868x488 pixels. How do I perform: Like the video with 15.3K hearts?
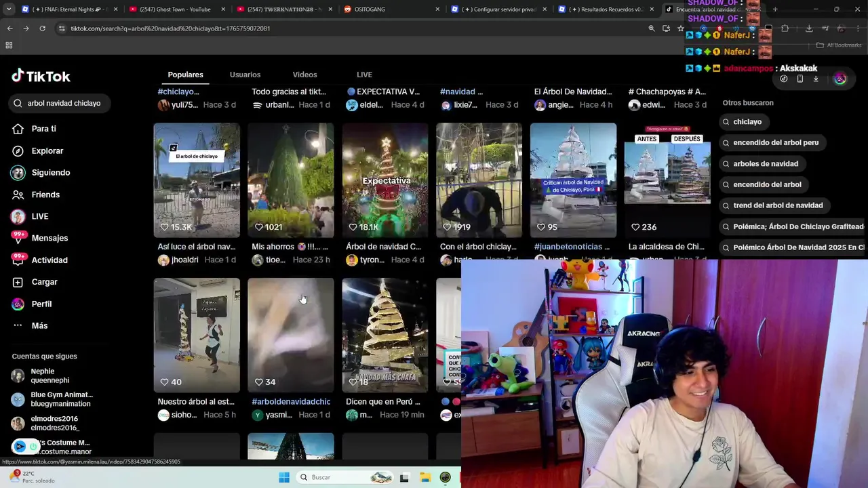tap(164, 227)
